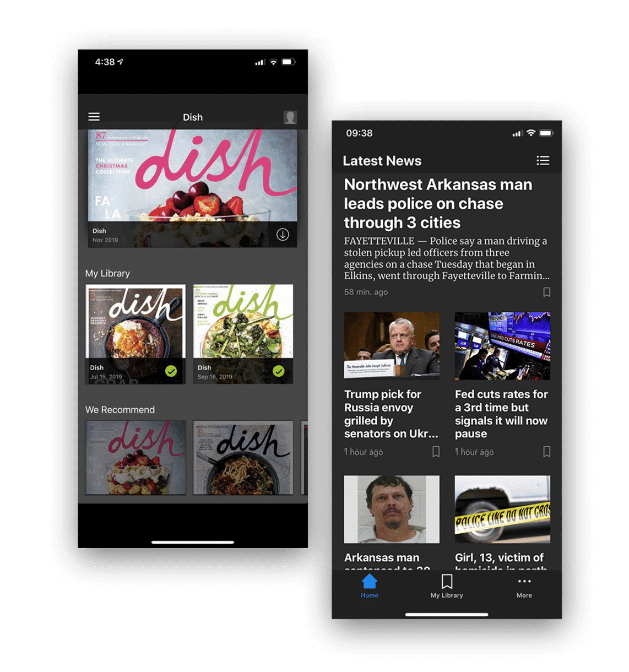Bookmark the Fed cuts rates story
This screenshot has height=672, width=629.
(x=546, y=452)
